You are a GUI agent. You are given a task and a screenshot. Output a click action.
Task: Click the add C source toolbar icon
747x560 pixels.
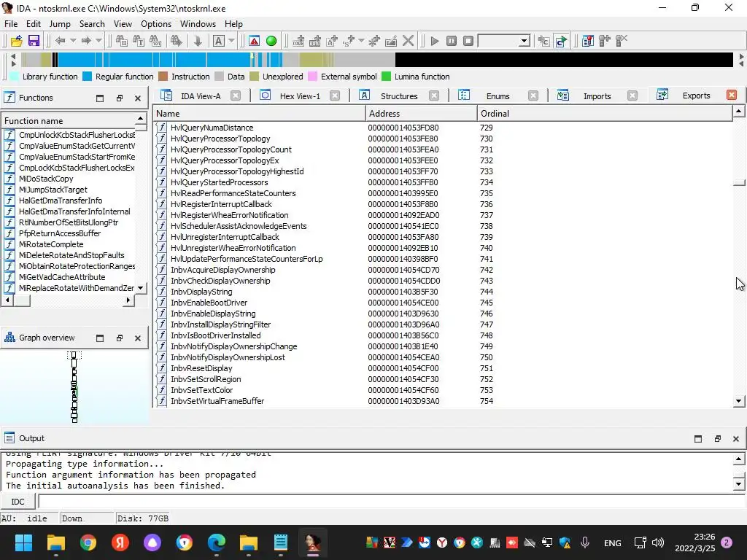pos(543,41)
